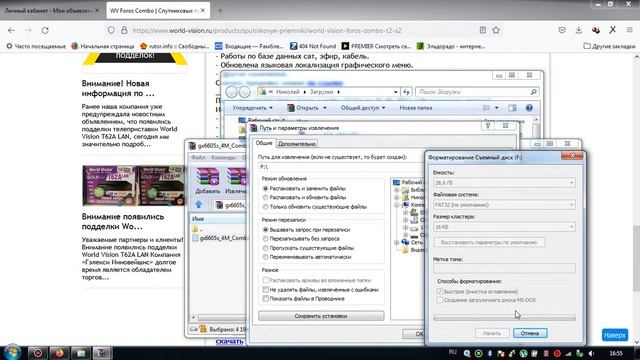Click Восстановить параметры по умолчанию button

489,242
